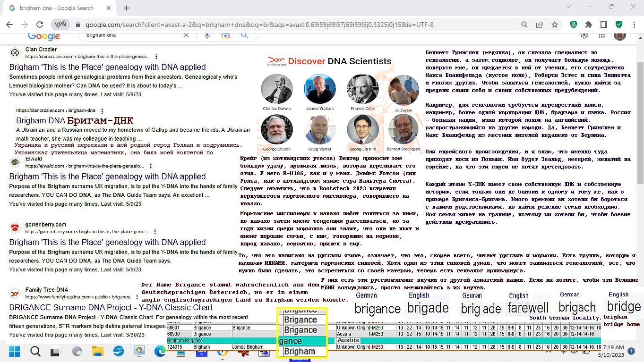Launch Microsoft Edge from the taskbar
Image resolution: width=644 pixels, height=362 pixels.
click(160, 351)
